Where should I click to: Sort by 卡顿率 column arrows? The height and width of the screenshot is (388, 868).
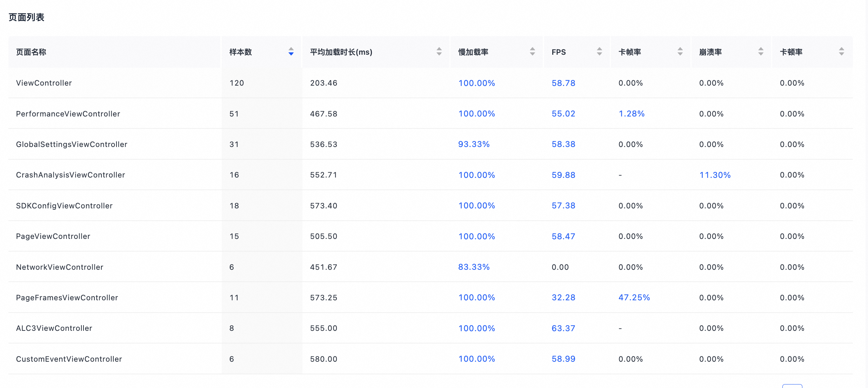[841, 52]
